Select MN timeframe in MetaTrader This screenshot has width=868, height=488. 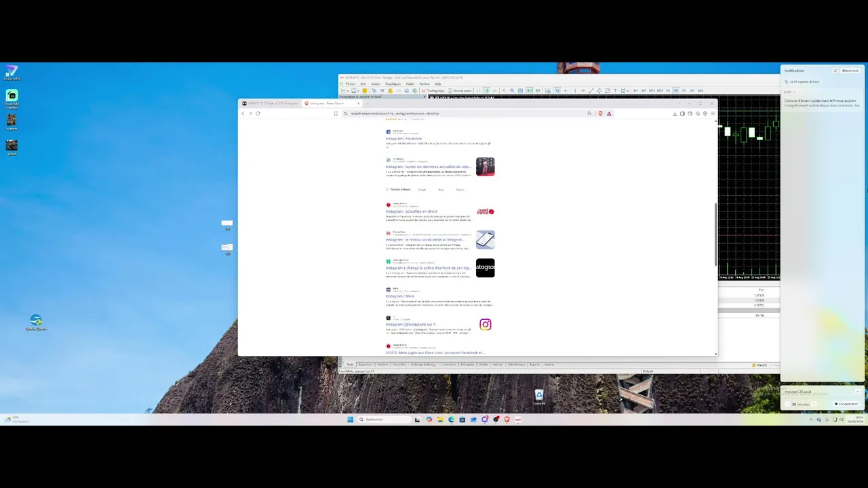click(x=701, y=90)
